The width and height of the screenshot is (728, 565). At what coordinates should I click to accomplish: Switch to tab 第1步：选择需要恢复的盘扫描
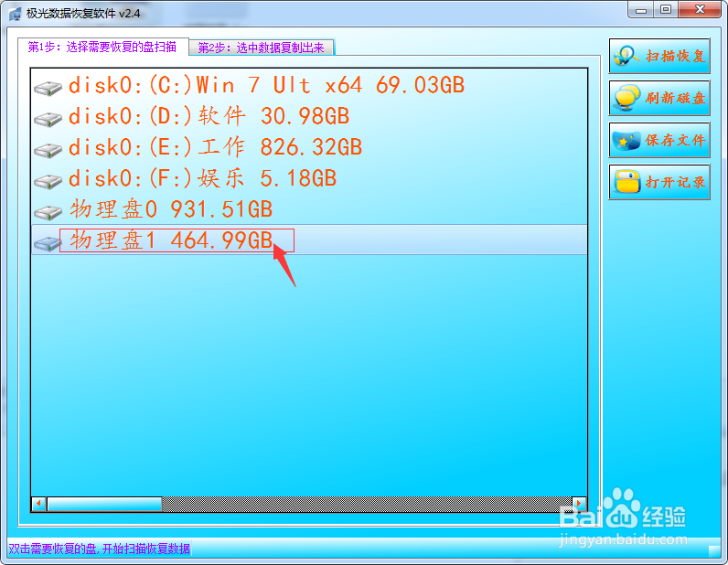coord(102,47)
